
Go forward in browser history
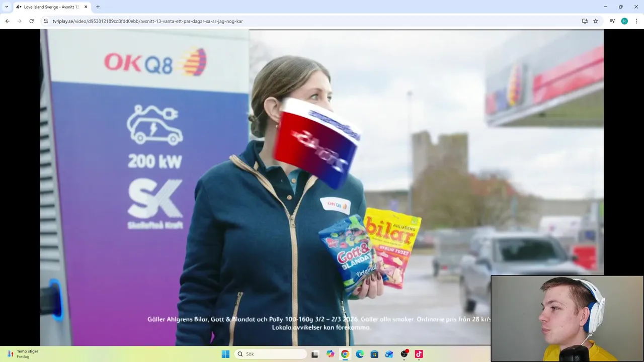coord(19,21)
